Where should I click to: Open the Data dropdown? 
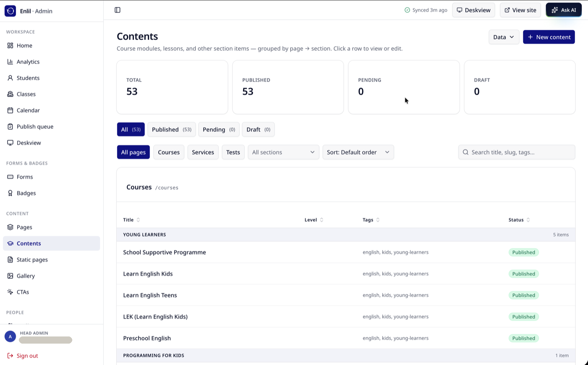(x=504, y=37)
